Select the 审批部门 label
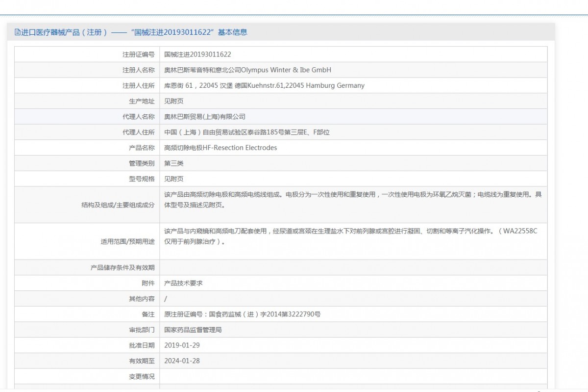This screenshot has width=588, height=392. pos(142,330)
